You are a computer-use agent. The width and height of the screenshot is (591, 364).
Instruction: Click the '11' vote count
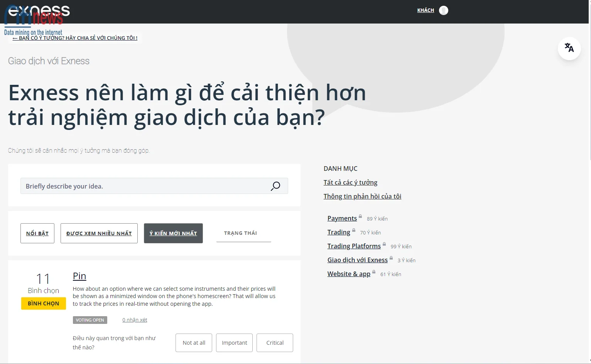tap(43, 279)
